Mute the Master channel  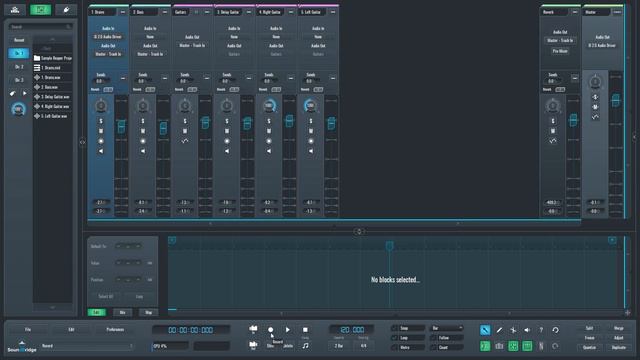pos(595,107)
